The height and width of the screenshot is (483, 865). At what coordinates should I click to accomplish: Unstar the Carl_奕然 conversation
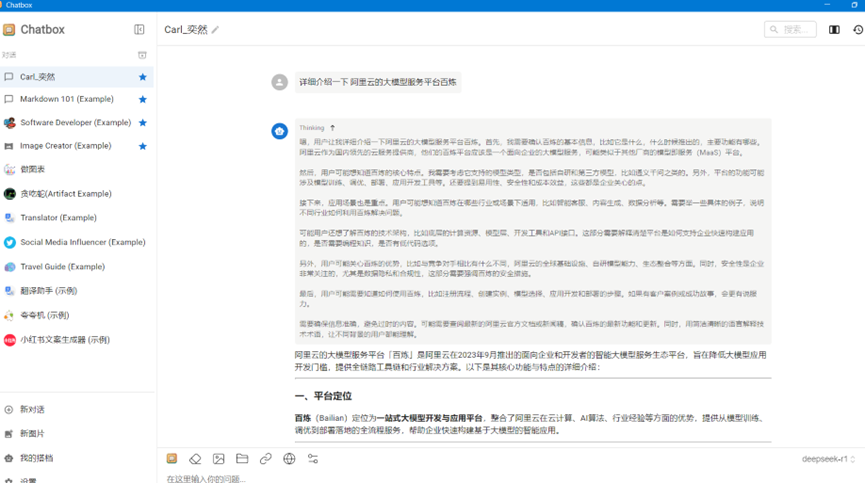(142, 77)
